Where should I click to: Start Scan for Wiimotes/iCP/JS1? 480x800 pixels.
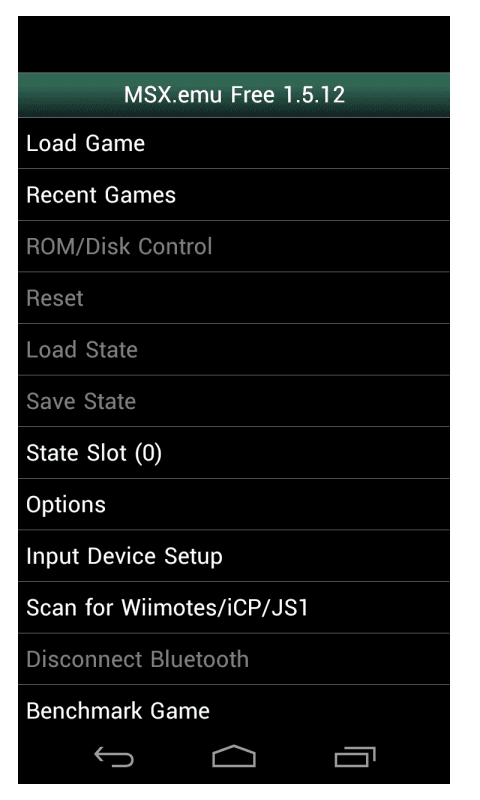[234, 608]
